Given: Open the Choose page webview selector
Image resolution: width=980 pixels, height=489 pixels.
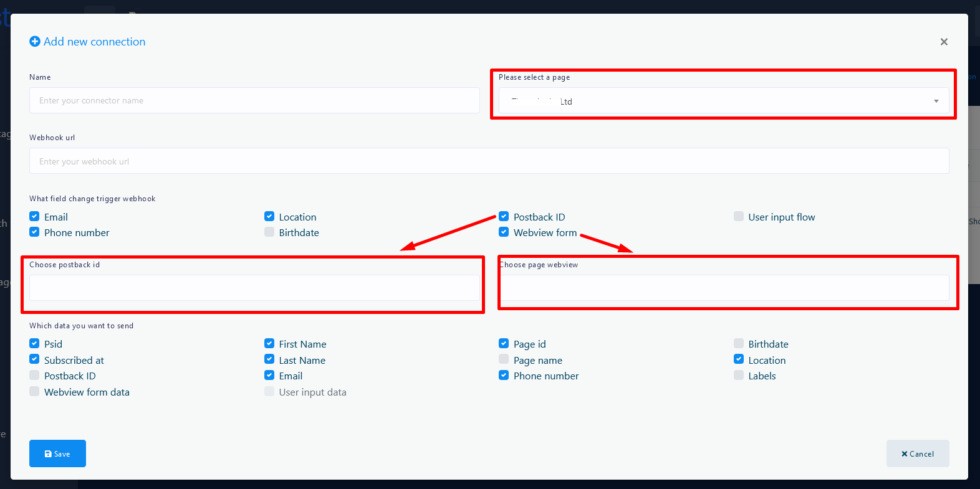Looking at the screenshot, I should 724,288.
